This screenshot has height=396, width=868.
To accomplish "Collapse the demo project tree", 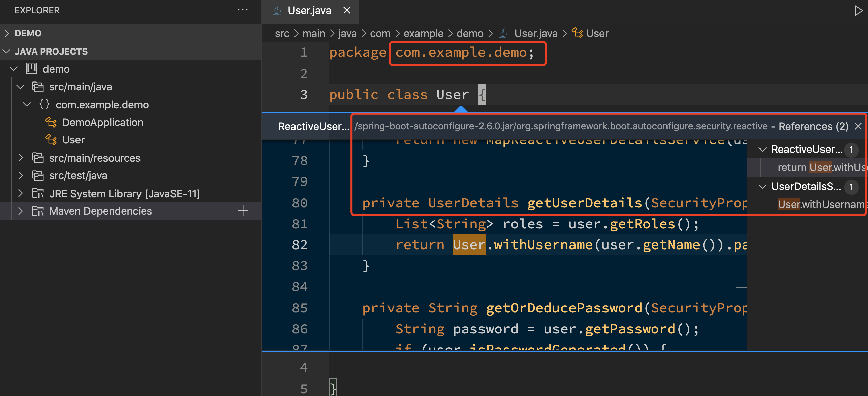I will pos(13,68).
